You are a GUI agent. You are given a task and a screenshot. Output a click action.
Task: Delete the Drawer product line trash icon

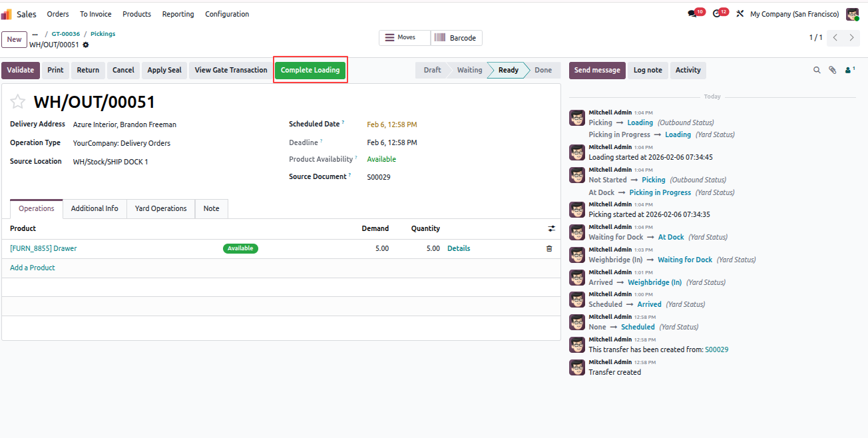pyautogui.click(x=549, y=248)
